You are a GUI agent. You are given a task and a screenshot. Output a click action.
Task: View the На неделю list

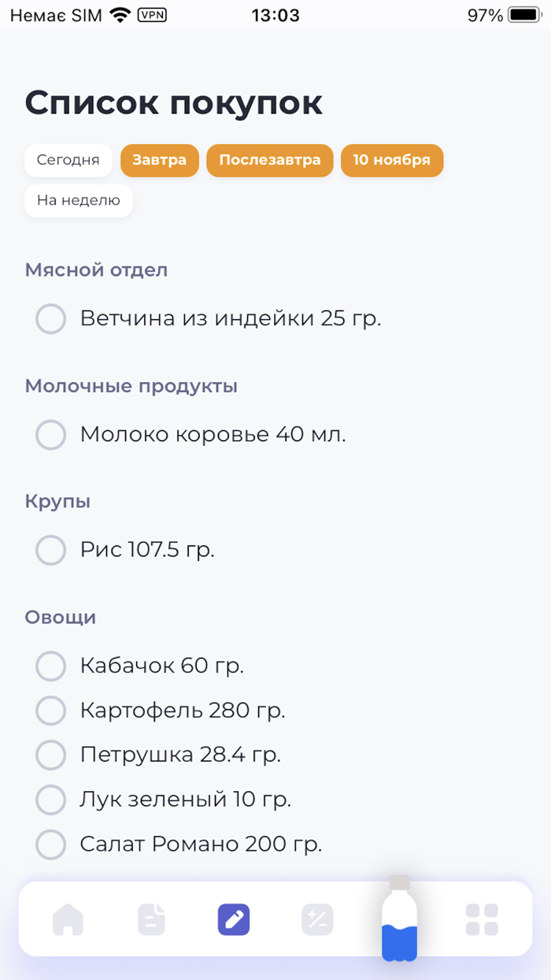(78, 200)
